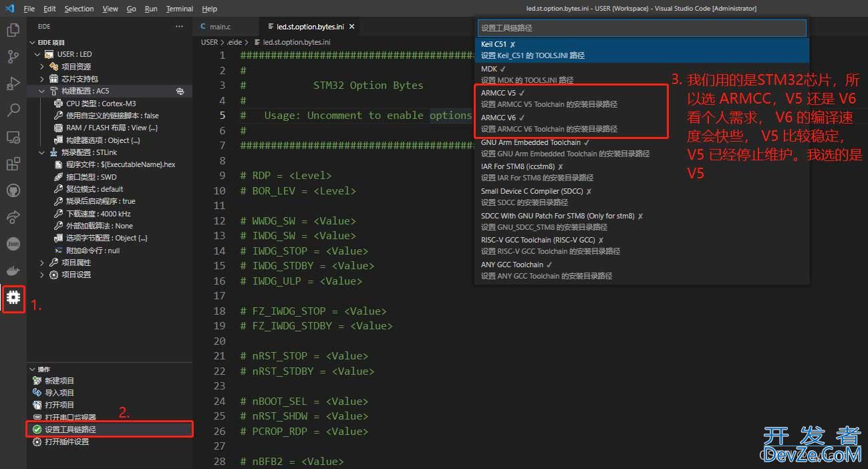
Task: Click 使用自定义的链接脚本 : false row
Action: coord(110,116)
